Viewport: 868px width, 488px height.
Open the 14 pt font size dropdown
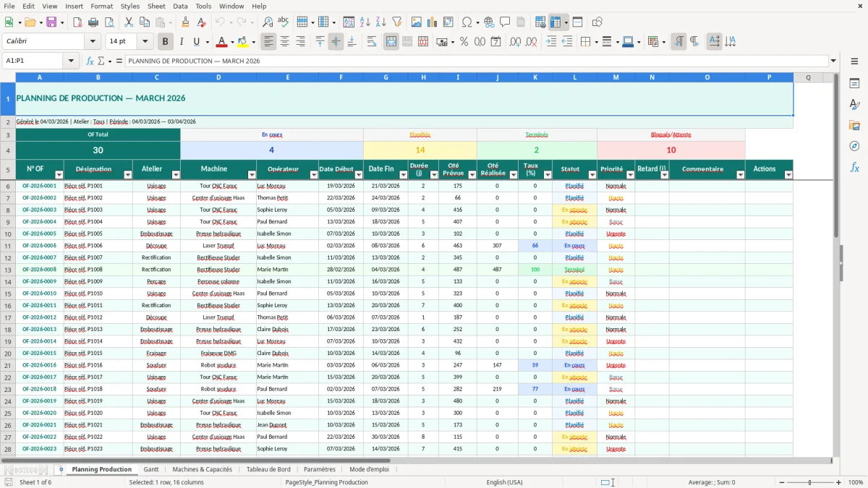(x=145, y=42)
